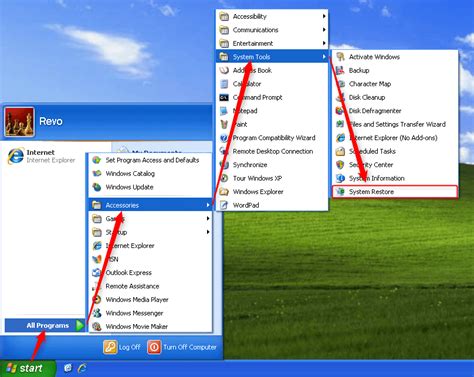Launch the WordPad icon
Image resolution: width=474 pixels, height=377 pixels.
click(224, 205)
